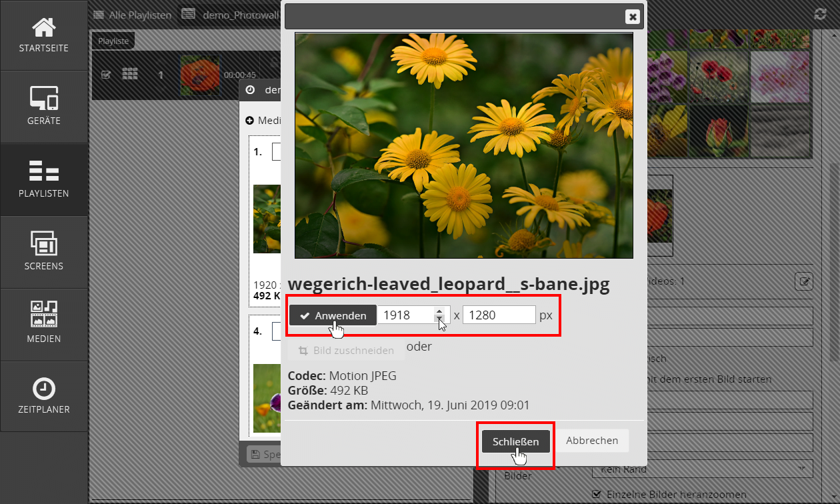Viewport: 840px width, 504px height.
Task: Open the Medien library
Action: pyautogui.click(x=44, y=325)
